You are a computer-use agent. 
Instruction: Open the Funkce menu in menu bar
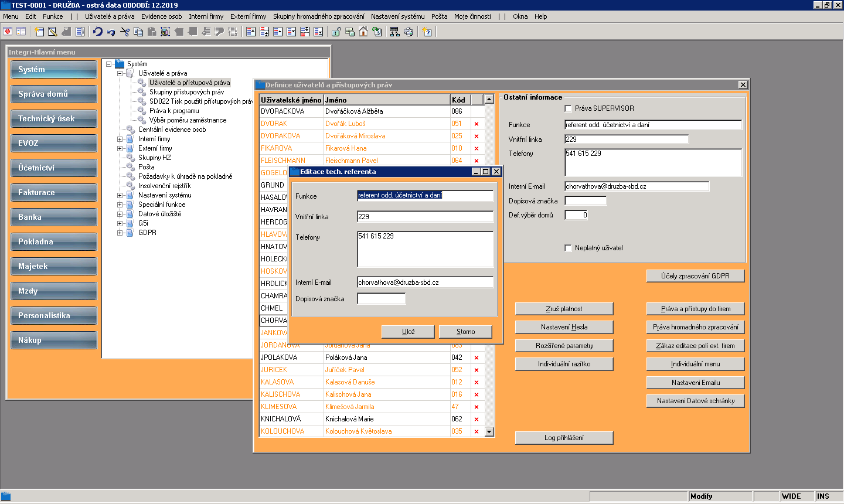click(53, 16)
